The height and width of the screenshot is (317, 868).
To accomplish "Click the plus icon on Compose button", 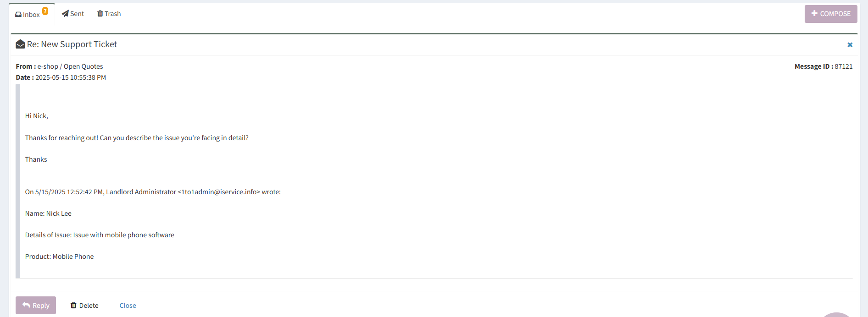I will [x=815, y=13].
